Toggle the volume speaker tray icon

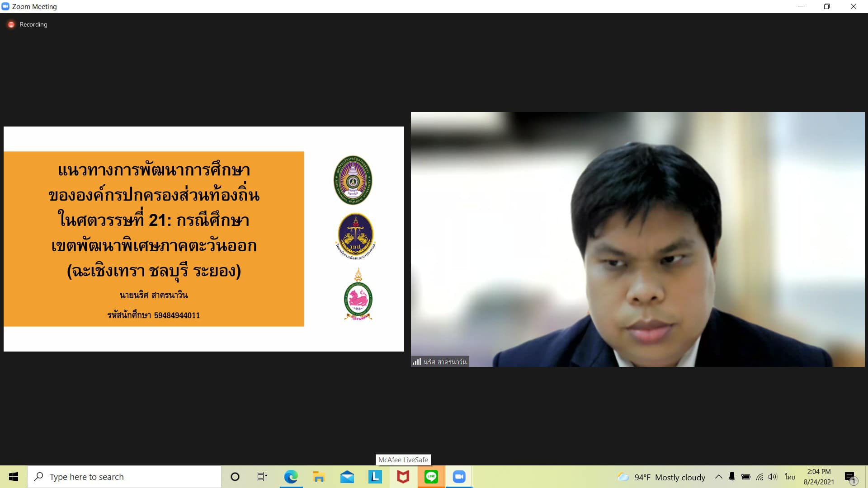773,477
